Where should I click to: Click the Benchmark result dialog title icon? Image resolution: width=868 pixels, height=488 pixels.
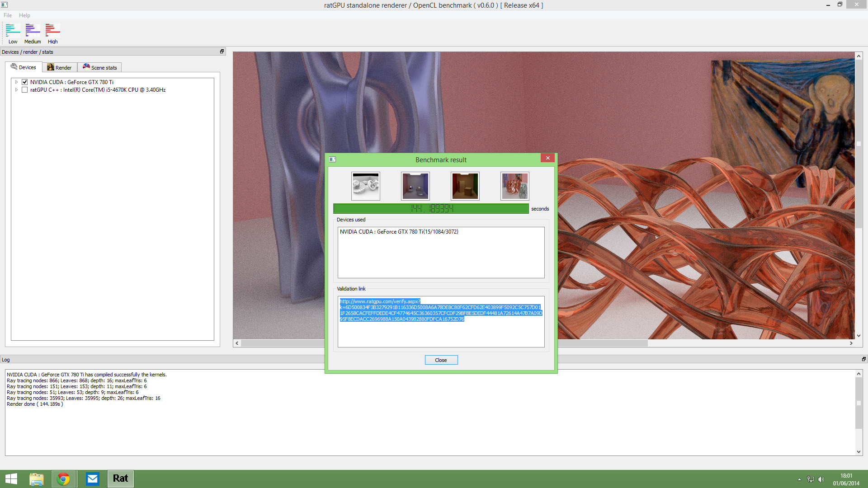coord(332,160)
